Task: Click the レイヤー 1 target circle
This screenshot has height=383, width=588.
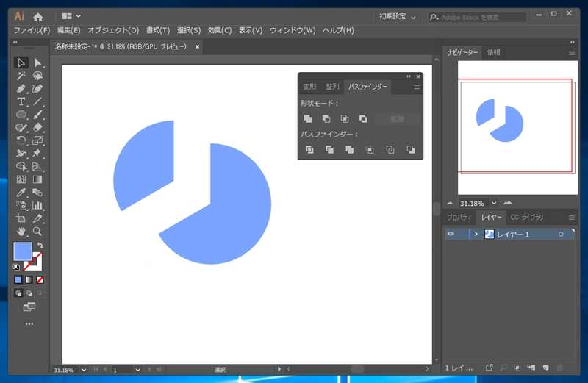Action: [561, 234]
